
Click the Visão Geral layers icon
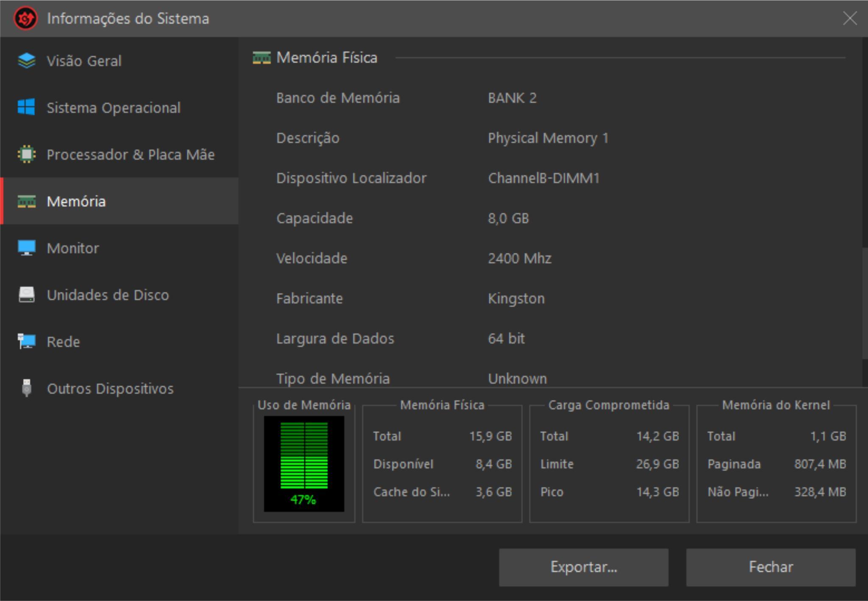(x=27, y=61)
